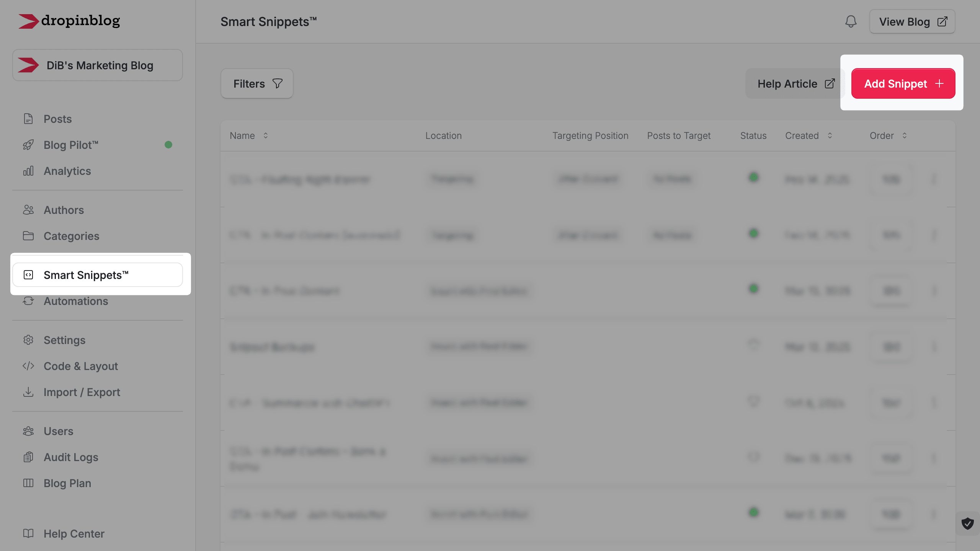This screenshot has height=551, width=980.
Task: Click the Authors people icon
Action: [x=28, y=210]
